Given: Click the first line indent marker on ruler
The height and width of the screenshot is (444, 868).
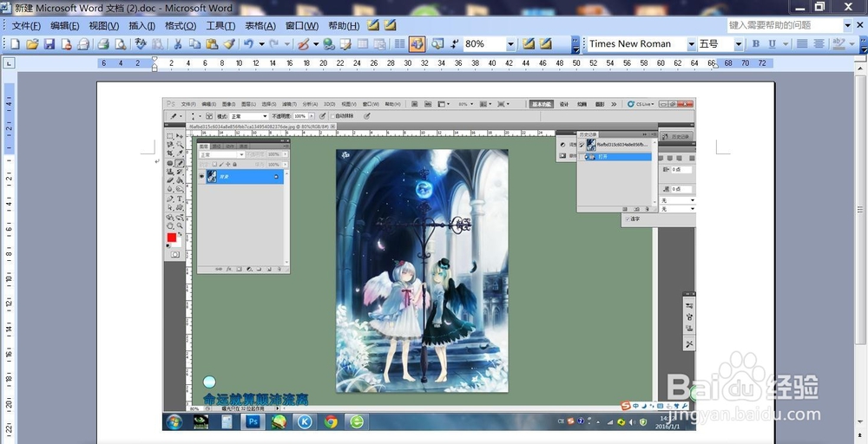Looking at the screenshot, I should tap(155, 60).
